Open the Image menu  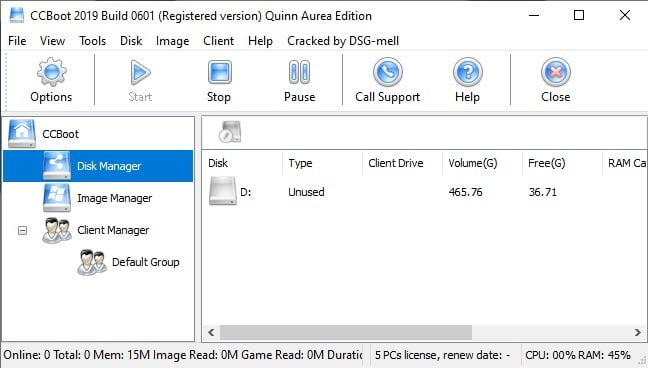(x=172, y=41)
